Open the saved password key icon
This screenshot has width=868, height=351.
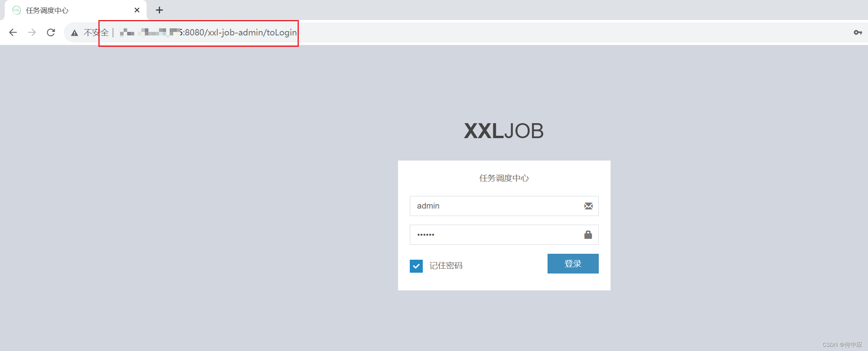(x=858, y=32)
